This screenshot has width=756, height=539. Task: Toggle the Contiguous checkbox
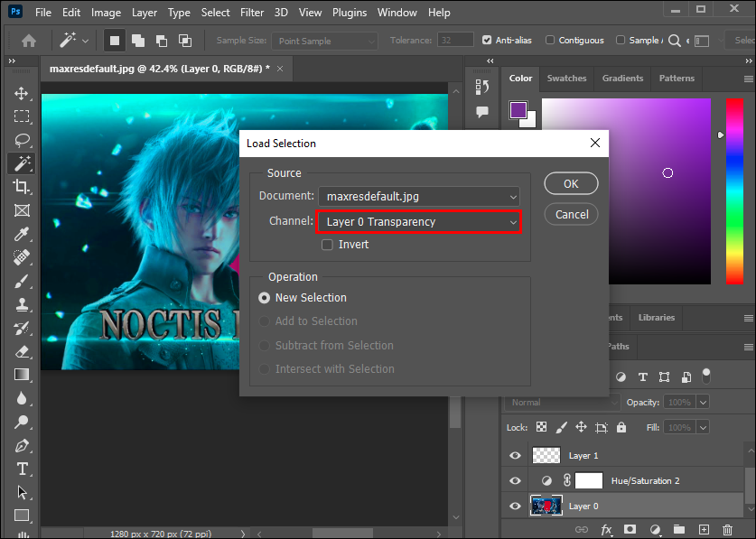pyautogui.click(x=551, y=41)
